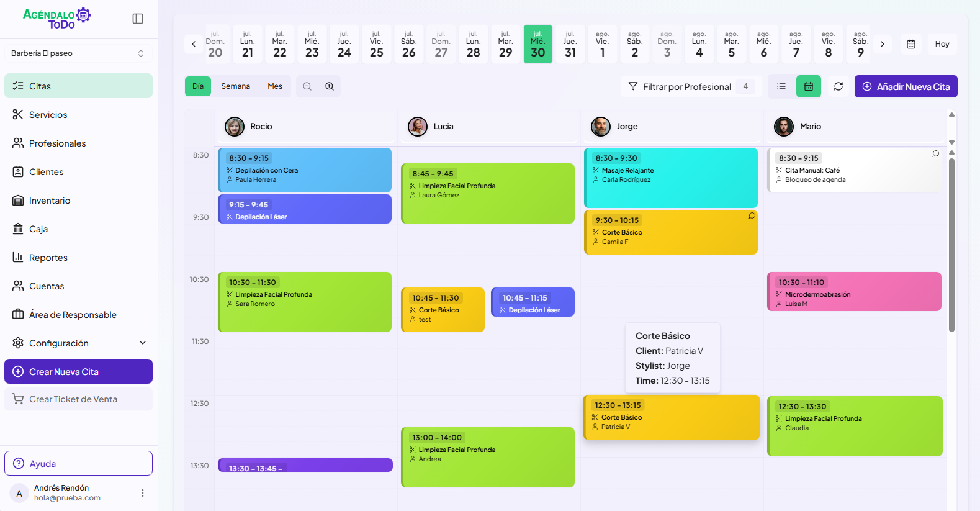The width and height of the screenshot is (980, 511).
Task: Open the date picker calendar icon
Action: coord(911,44)
